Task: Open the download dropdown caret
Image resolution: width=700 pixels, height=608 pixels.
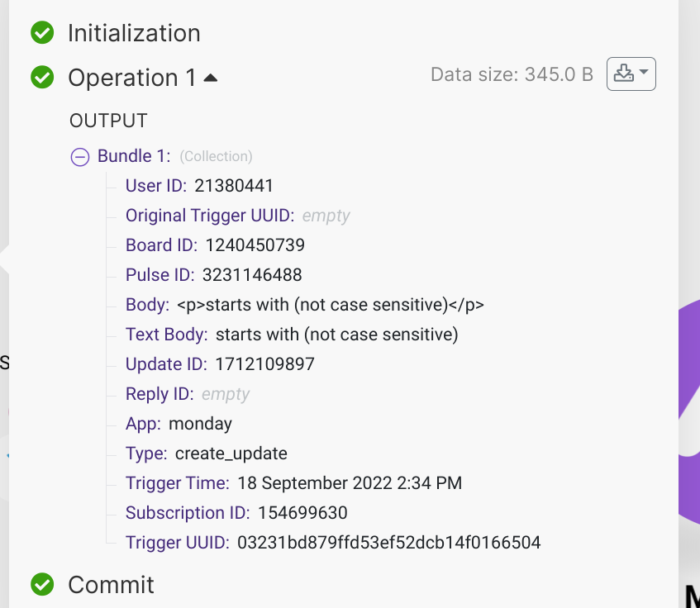Action: click(643, 72)
